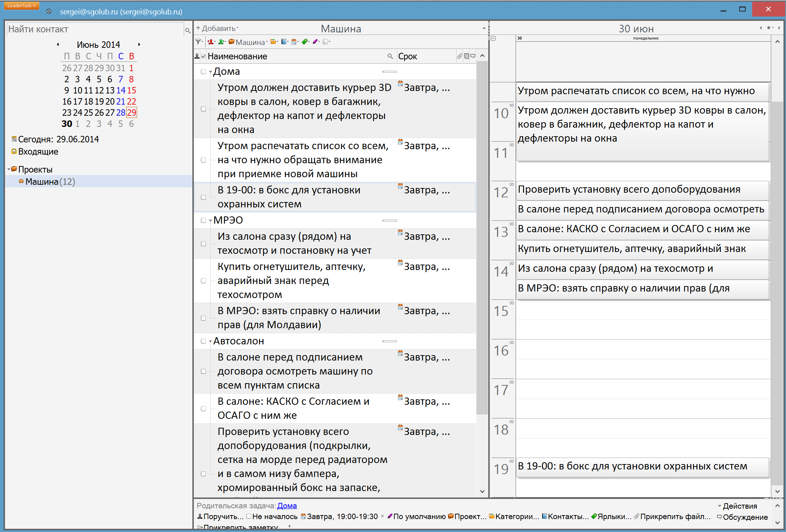Image resolution: width=786 pixels, height=532 pixels.
Task: Collapse the 'Проекты' tree node
Action: tap(9, 169)
